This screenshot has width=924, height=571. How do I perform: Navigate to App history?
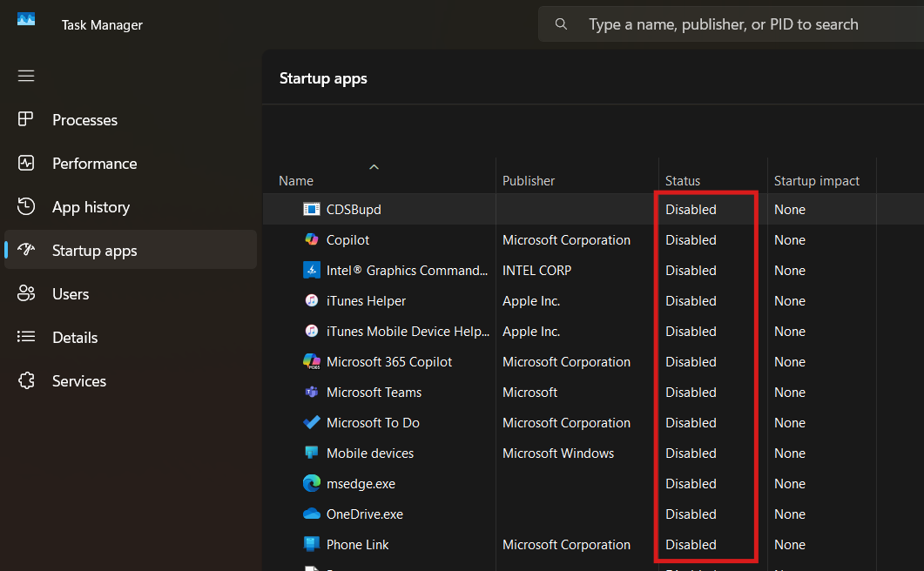[91, 207]
